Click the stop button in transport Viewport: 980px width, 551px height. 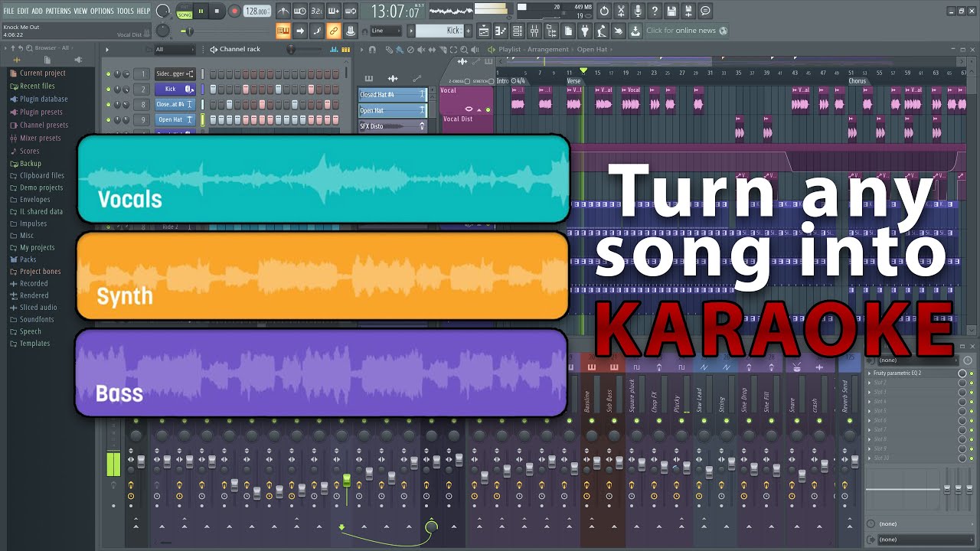pos(217,11)
